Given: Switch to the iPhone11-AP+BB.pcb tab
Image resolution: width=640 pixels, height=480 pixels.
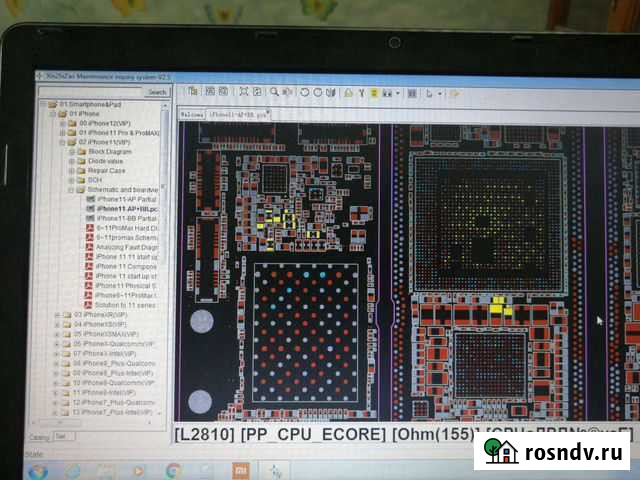Looking at the screenshot, I should pyautogui.click(x=238, y=115).
